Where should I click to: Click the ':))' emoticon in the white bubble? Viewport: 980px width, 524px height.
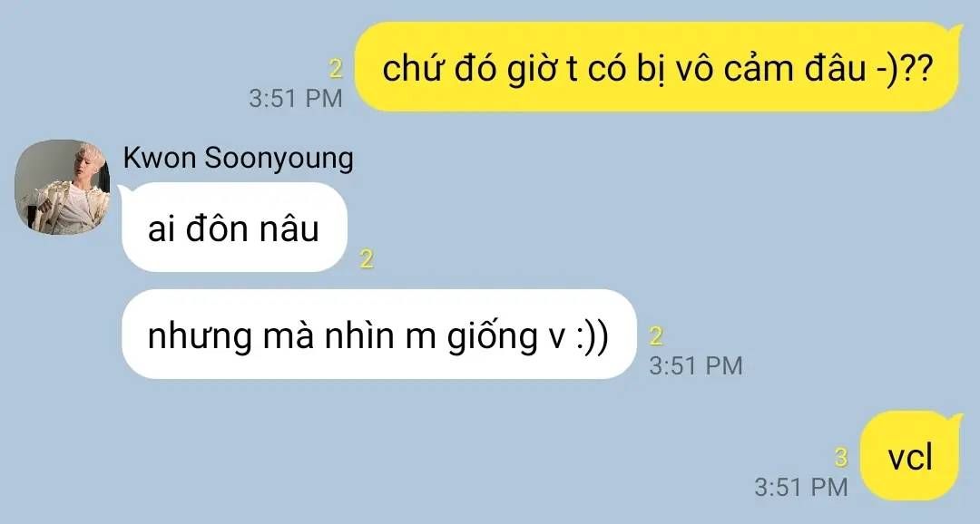[x=592, y=337]
